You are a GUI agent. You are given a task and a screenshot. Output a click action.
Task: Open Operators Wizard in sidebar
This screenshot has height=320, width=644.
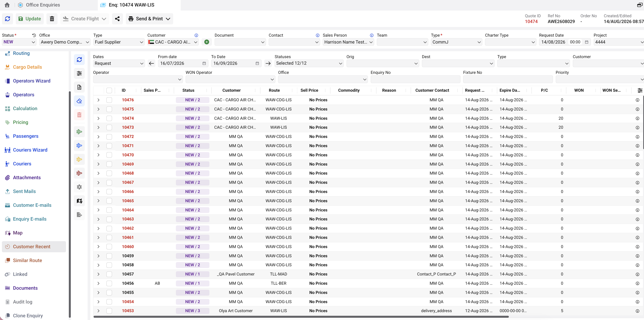pos(31,81)
